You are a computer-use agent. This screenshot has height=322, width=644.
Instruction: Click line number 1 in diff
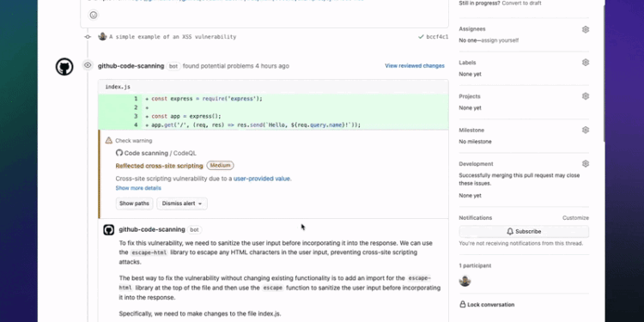pos(136,99)
